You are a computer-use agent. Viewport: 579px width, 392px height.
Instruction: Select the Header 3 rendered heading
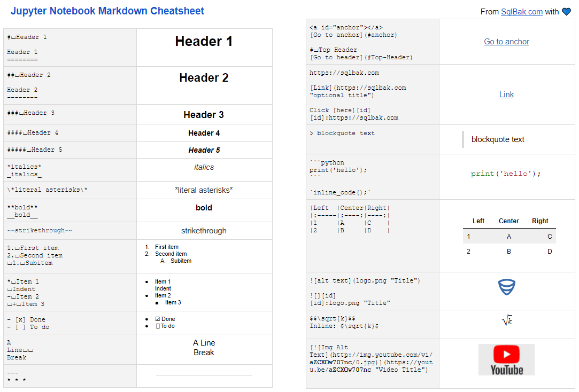point(204,114)
